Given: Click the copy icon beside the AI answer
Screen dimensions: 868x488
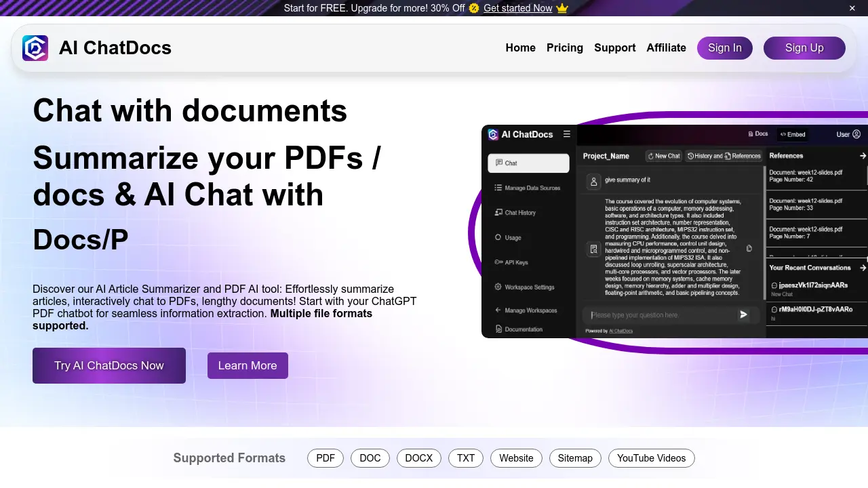Looking at the screenshot, I should point(749,249).
